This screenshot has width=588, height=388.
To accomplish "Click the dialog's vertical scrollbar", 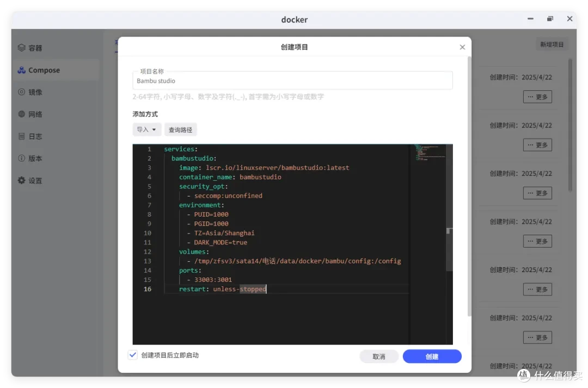I will [469, 186].
